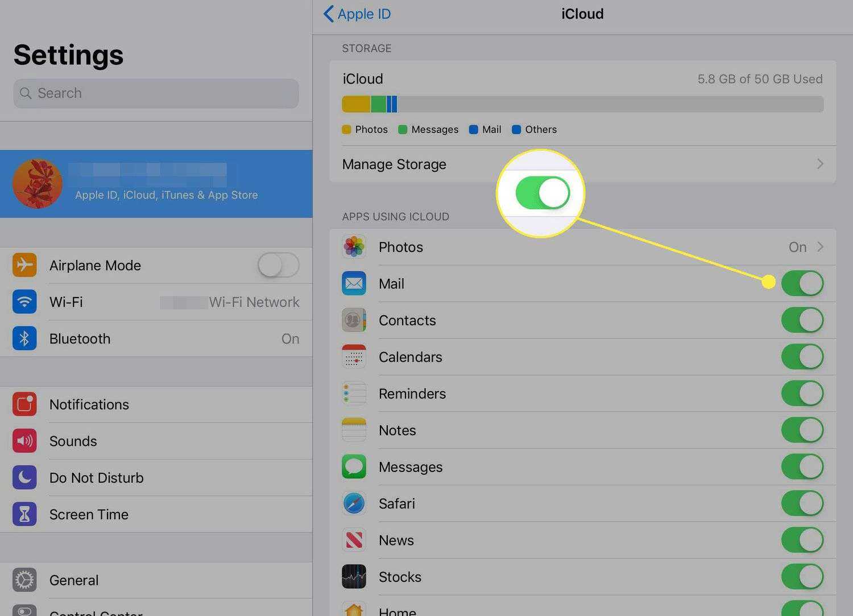Tap the Contacts app icon

354,320
